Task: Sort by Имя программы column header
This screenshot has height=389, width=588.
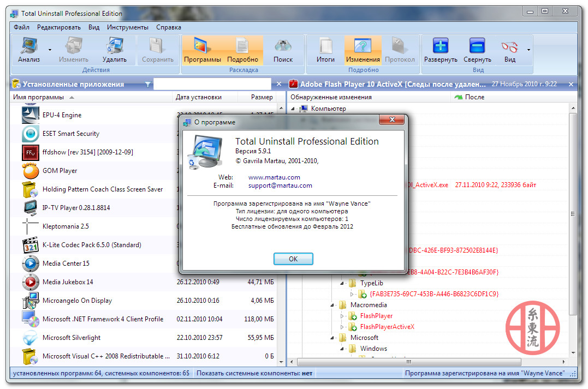Action: tap(92, 97)
